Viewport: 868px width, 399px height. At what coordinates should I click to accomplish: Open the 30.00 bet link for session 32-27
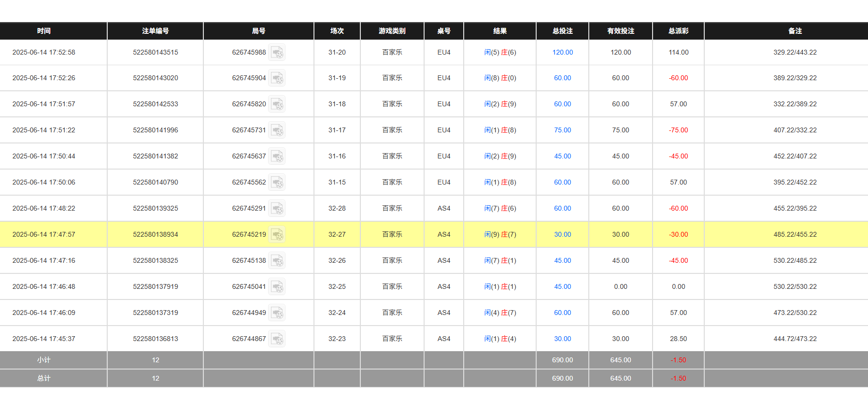(x=562, y=235)
